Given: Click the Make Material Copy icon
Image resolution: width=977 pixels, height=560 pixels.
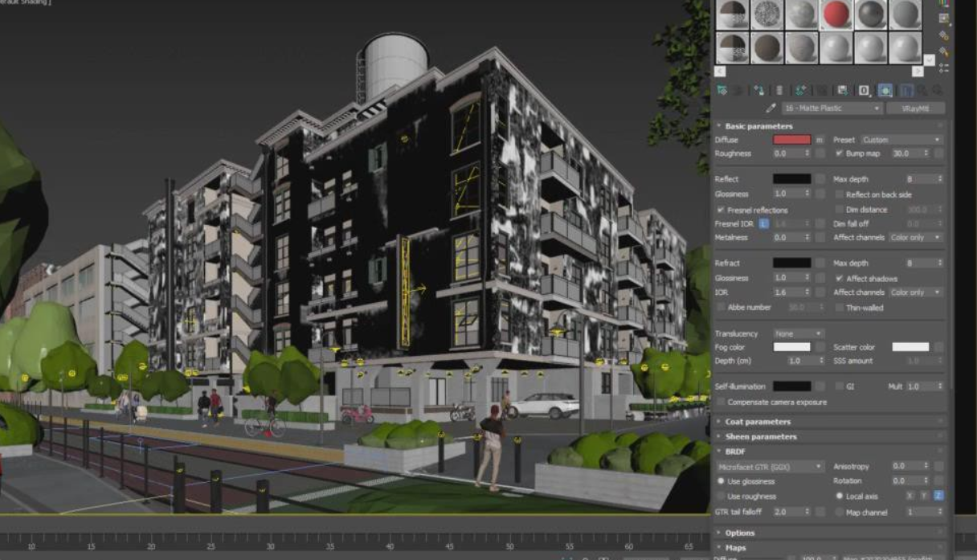Looking at the screenshot, I should click(x=800, y=91).
